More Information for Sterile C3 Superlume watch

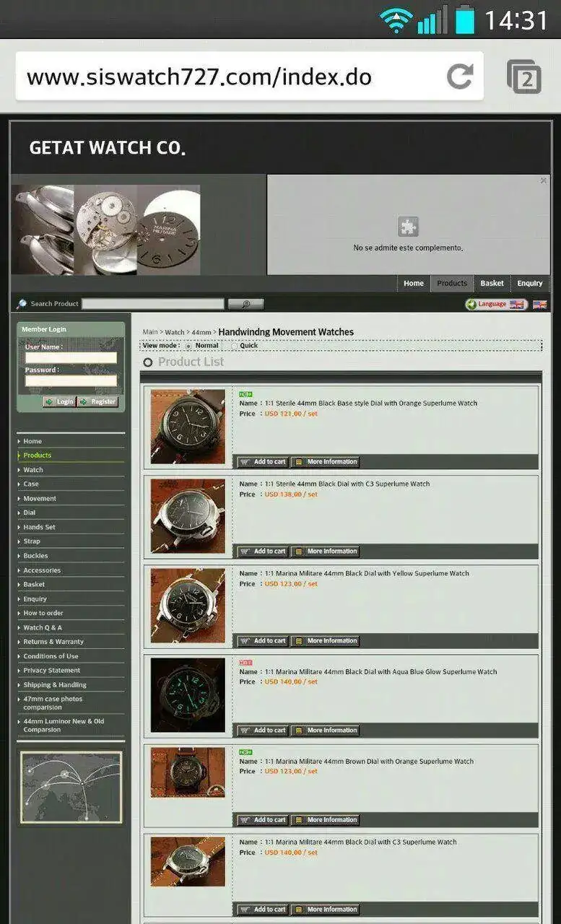[x=325, y=552]
